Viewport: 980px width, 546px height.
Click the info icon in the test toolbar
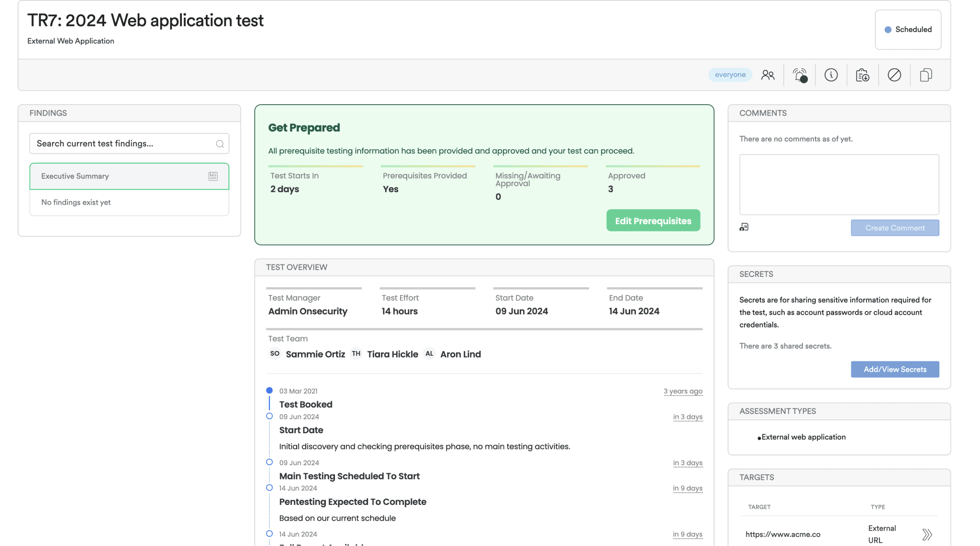(831, 75)
